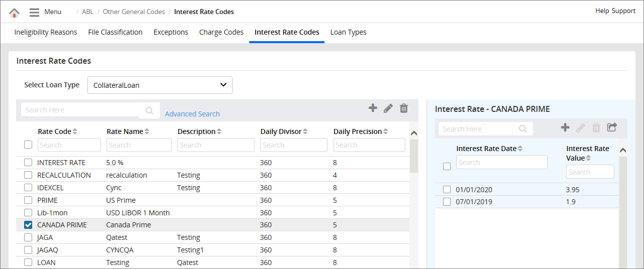
Task: Sort by Interest Rate Date column
Action: 520,149
